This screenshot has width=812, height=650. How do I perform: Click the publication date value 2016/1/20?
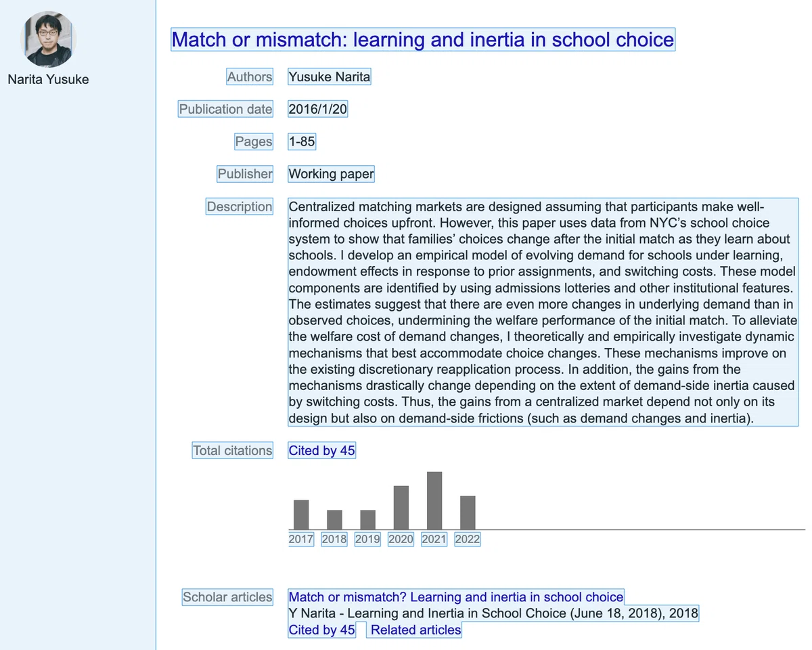[x=318, y=109]
